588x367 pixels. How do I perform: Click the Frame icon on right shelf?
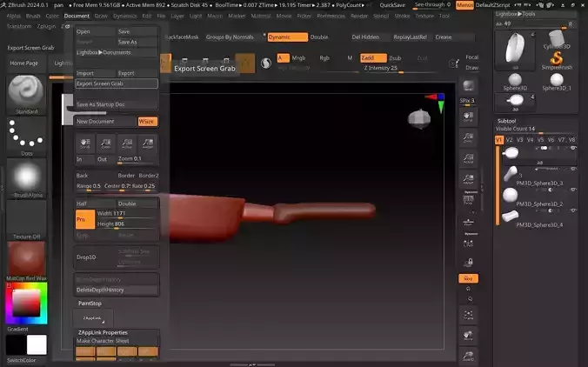tap(468, 315)
